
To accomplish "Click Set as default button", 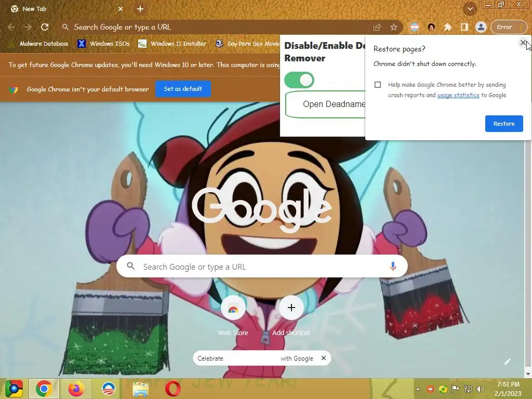I will 183,89.
